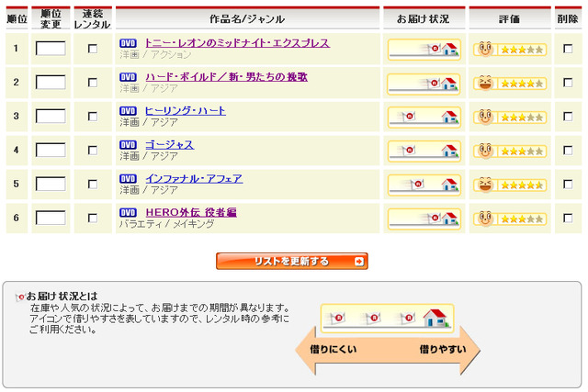
Task: Click DVD icon beside ヒーリング・ハート
Action: coord(128,111)
